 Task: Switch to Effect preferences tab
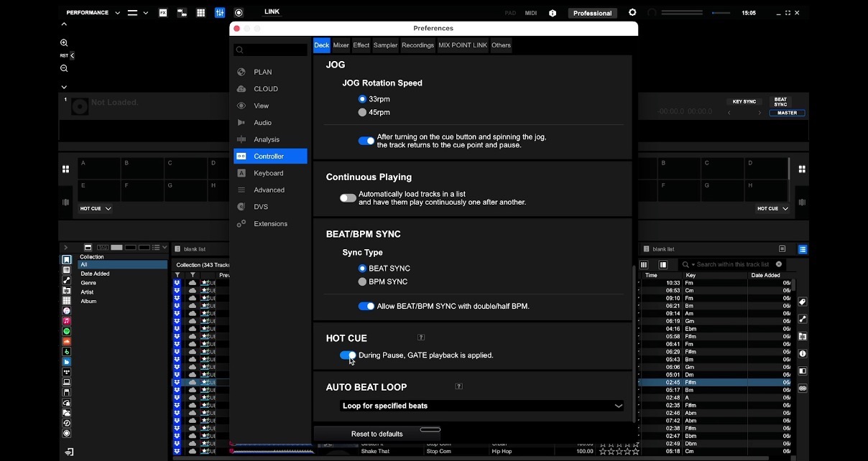coord(361,45)
